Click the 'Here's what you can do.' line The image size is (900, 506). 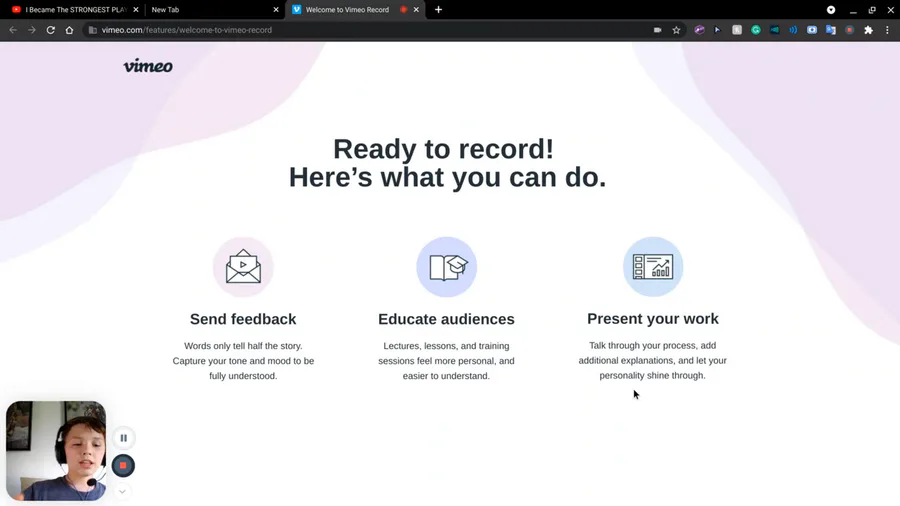tap(447, 177)
